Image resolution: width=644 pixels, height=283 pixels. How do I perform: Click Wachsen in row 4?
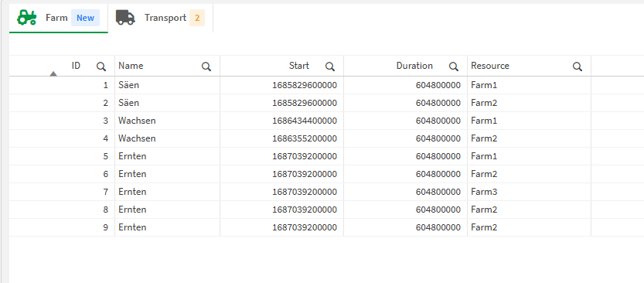[x=137, y=138]
